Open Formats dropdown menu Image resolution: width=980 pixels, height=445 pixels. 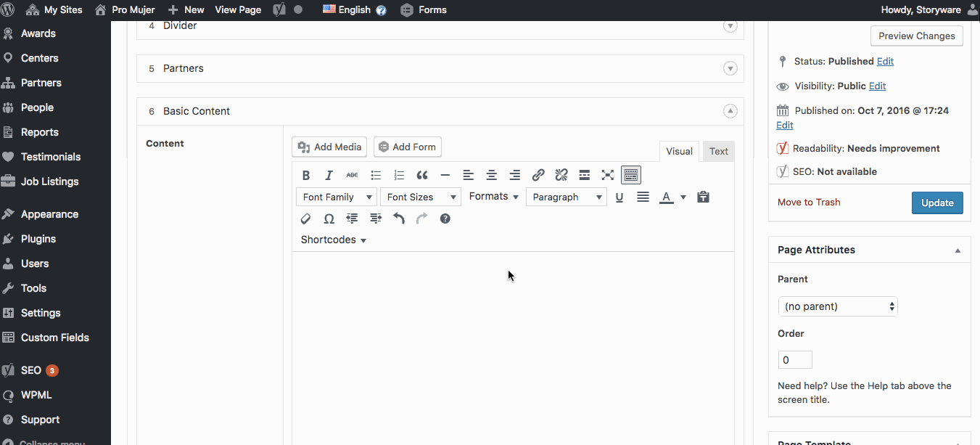pyautogui.click(x=494, y=197)
